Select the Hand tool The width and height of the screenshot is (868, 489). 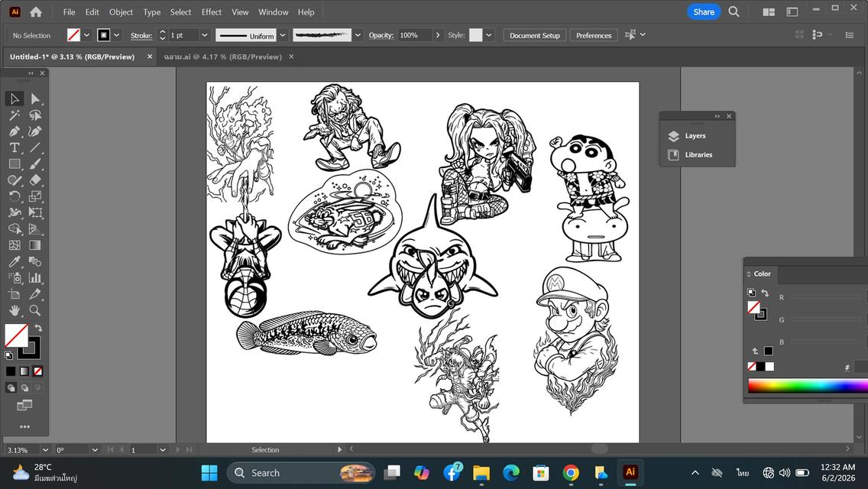pos(15,310)
